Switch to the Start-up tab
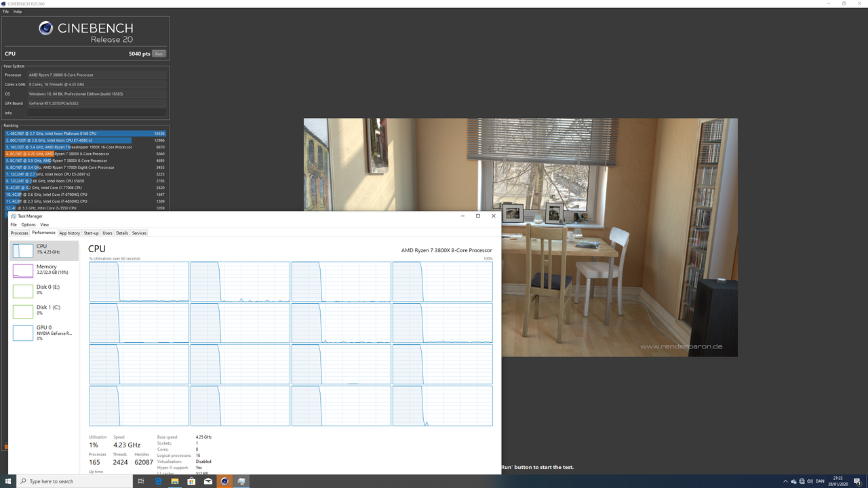The height and width of the screenshot is (488, 868). 92,233
